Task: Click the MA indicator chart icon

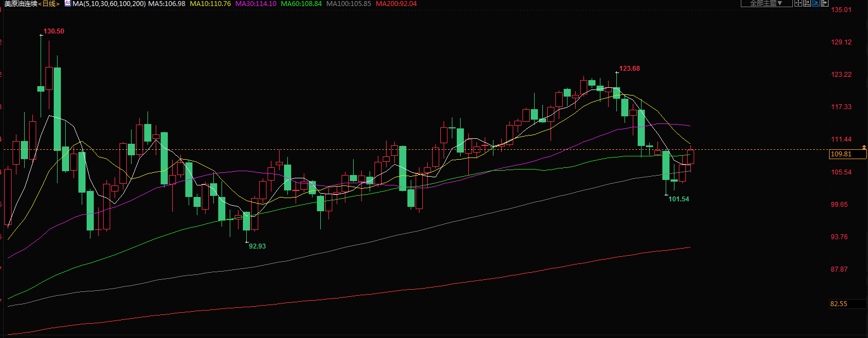Action: click(67, 4)
